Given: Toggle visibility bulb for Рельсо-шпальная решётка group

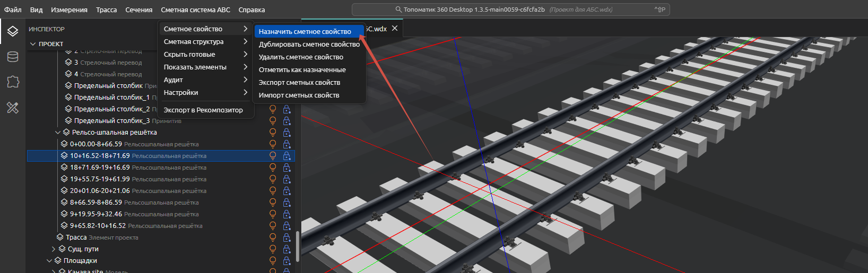Looking at the screenshot, I should coord(273,133).
